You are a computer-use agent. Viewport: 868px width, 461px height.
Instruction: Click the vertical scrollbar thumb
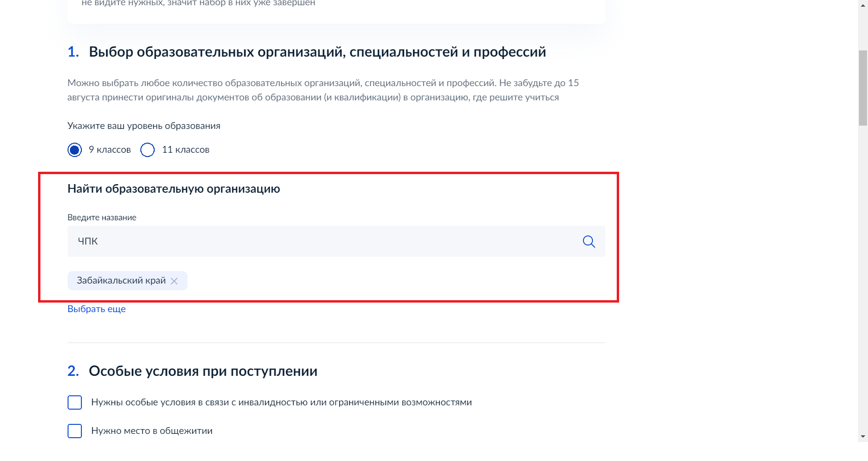point(863,88)
